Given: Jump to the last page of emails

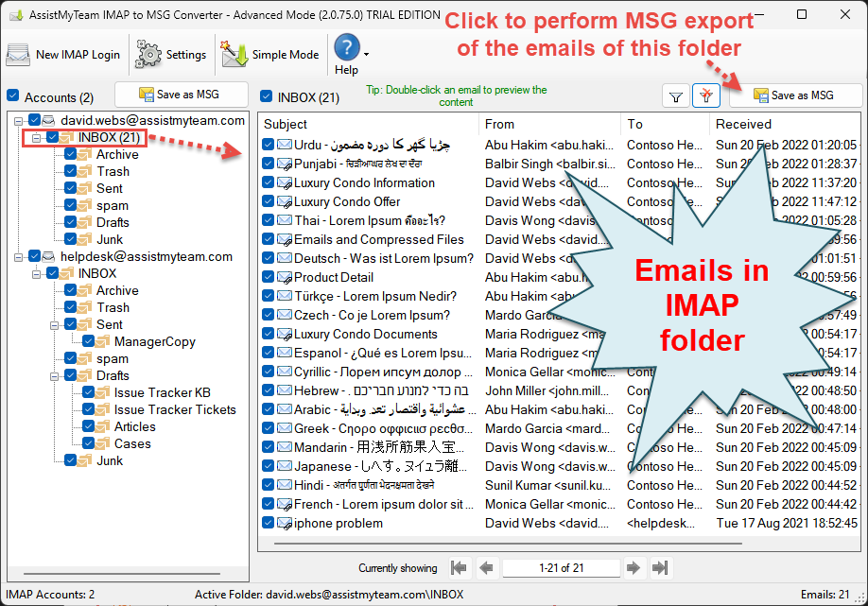Looking at the screenshot, I should [660, 568].
